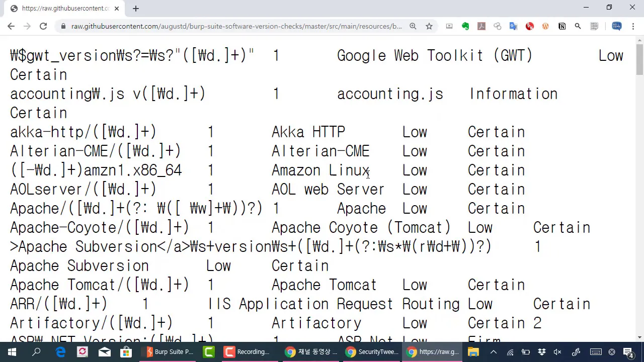The image size is (644, 362).
Task: Click the scrollbar up arrow
Action: (639, 40)
